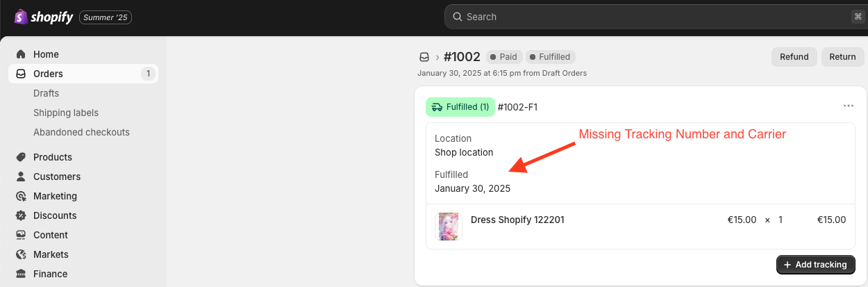Viewport: 868px width, 287px height.
Task: Select Orders in the sidebar
Action: [83, 74]
